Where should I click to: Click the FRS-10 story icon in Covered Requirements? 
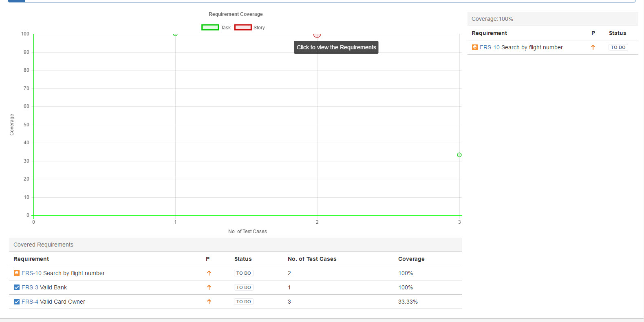click(17, 273)
